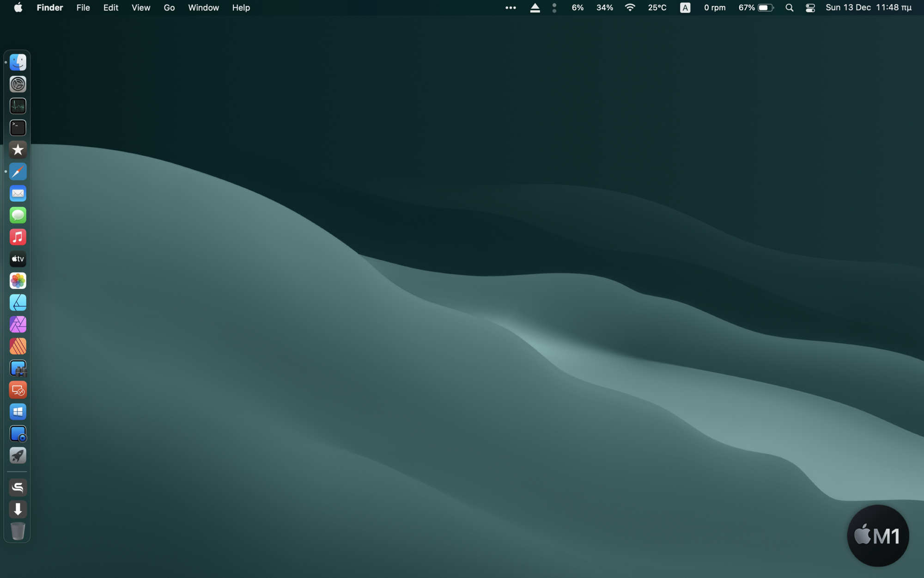Screen dimensions: 924x578
Task: Launch Affinity Publisher from dock
Action: [x=18, y=346]
